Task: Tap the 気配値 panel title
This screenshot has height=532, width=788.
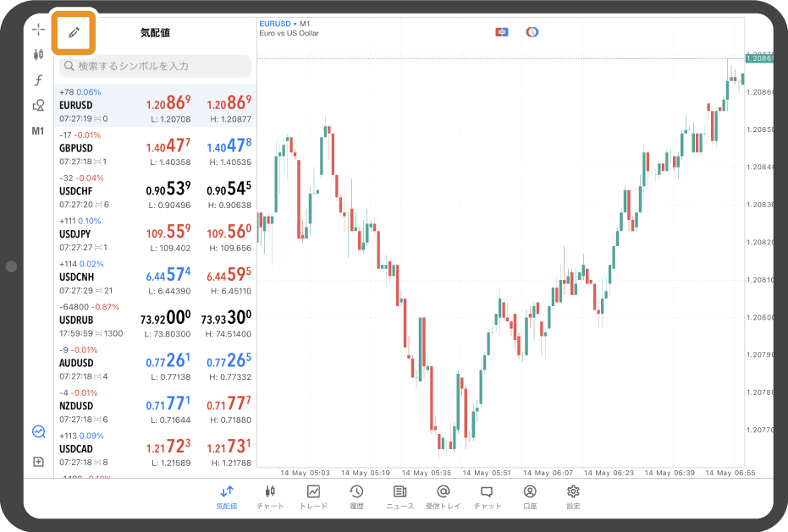Action: point(155,33)
